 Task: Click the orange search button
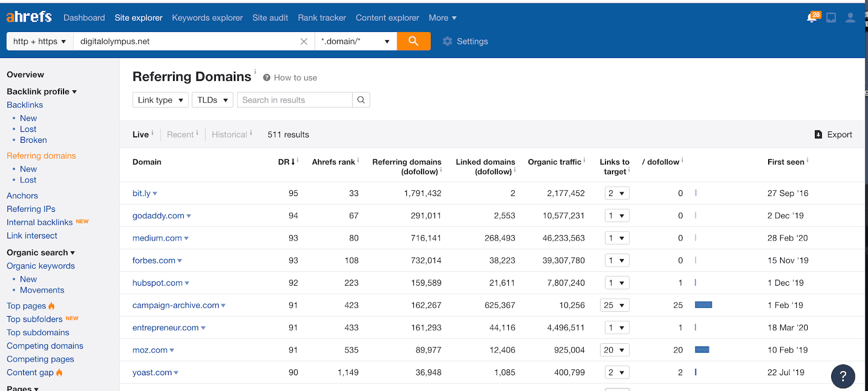[x=413, y=41]
